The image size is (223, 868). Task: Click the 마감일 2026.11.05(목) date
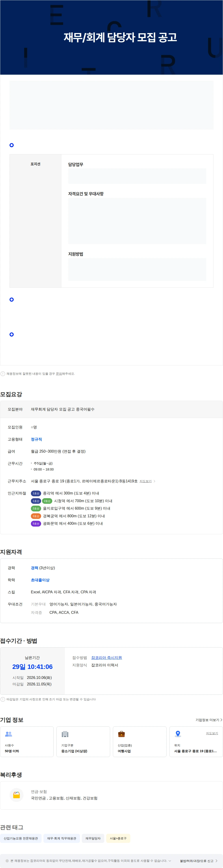point(39,684)
